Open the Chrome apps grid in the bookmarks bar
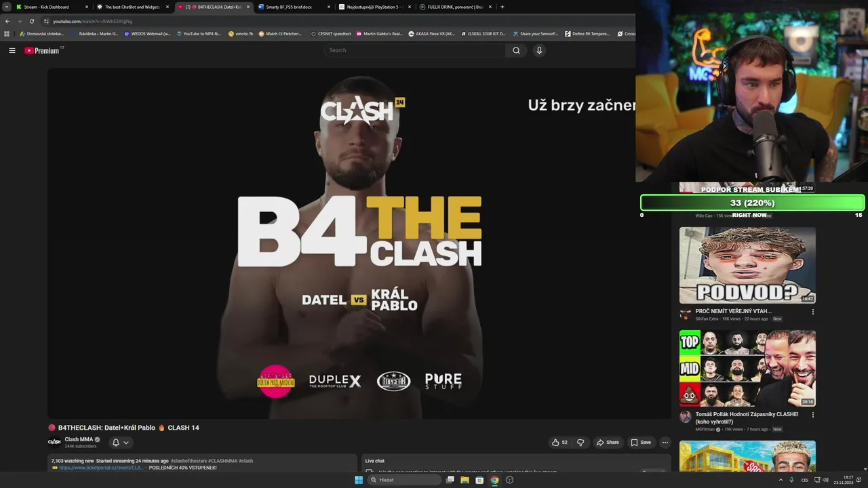This screenshot has width=868, height=488. 7,33
